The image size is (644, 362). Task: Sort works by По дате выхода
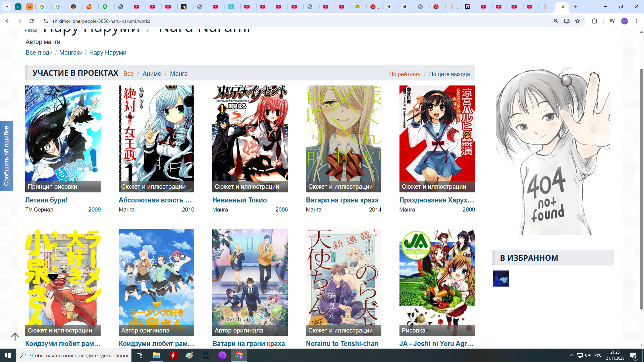click(449, 74)
